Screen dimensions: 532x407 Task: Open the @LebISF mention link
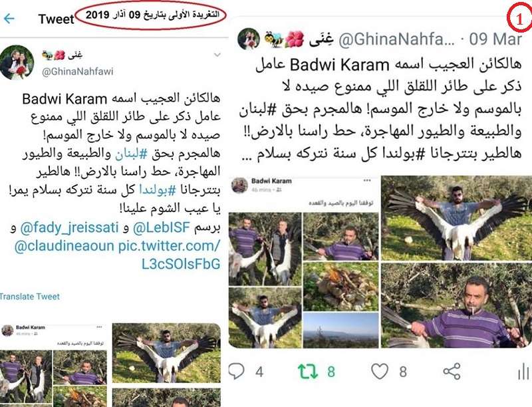click(161, 227)
